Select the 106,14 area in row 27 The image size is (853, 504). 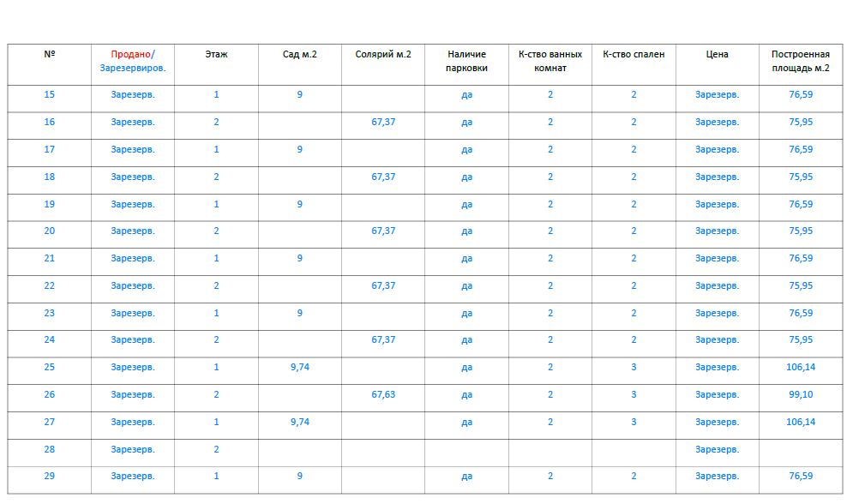pyautogui.click(x=801, y=422)
